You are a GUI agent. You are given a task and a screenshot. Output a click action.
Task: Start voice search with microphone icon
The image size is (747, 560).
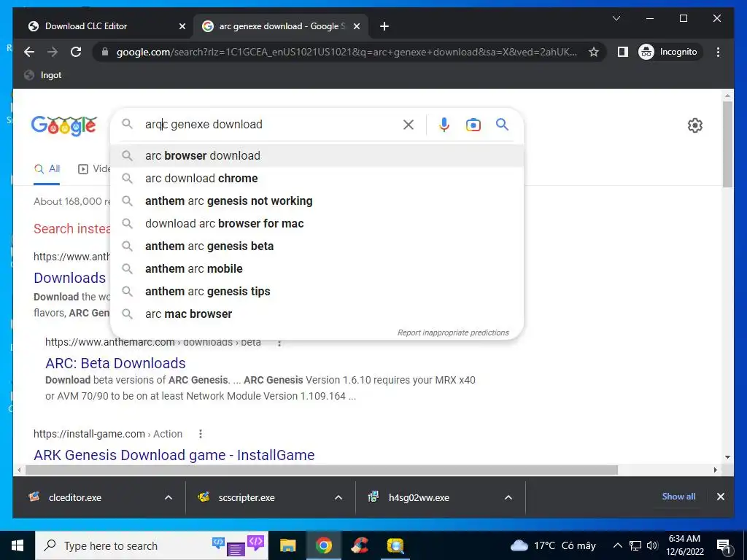click(x=444, y=125)
